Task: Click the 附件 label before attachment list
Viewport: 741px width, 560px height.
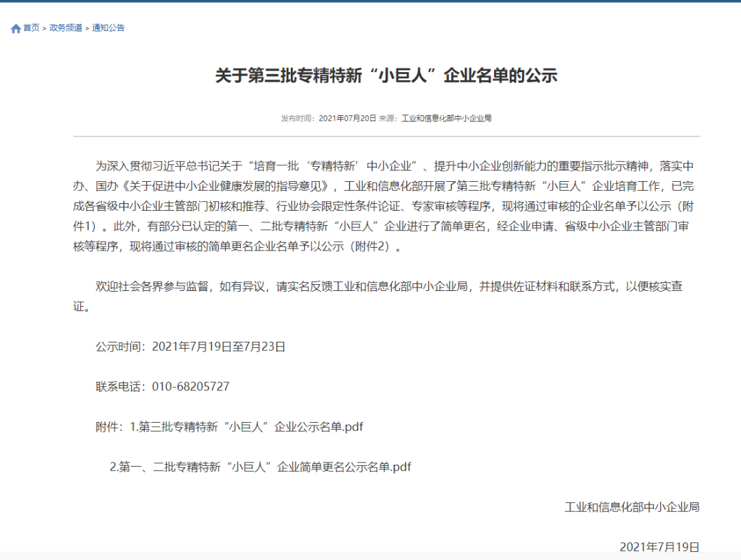Action: pyautogui.click(x=109, y=427)
